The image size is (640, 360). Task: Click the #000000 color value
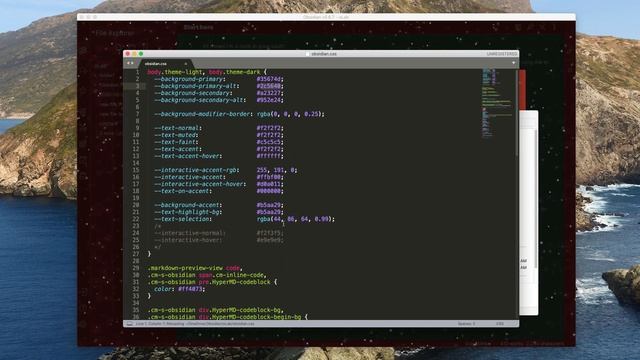coord(269,191)
